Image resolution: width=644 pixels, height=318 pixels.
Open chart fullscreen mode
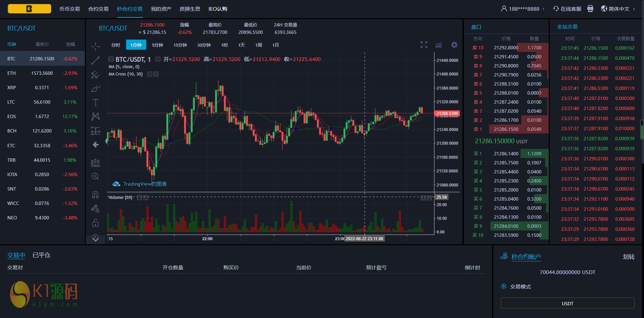424,45
